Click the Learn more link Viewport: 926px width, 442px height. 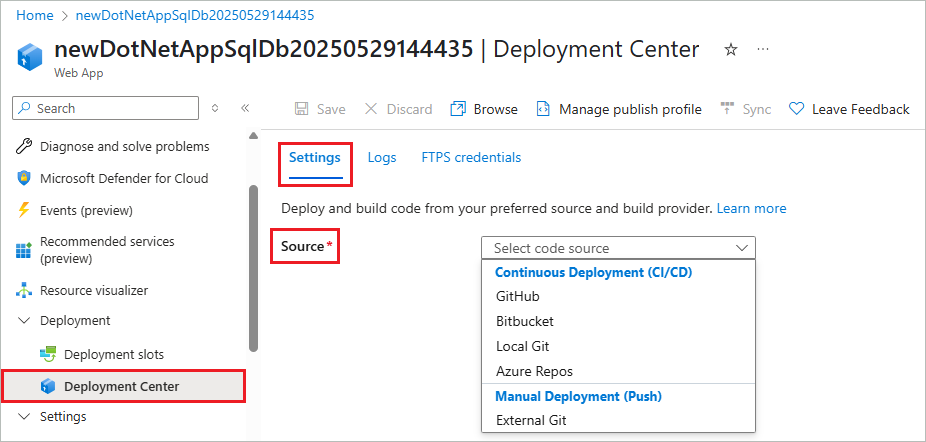(x=751, y=208)
